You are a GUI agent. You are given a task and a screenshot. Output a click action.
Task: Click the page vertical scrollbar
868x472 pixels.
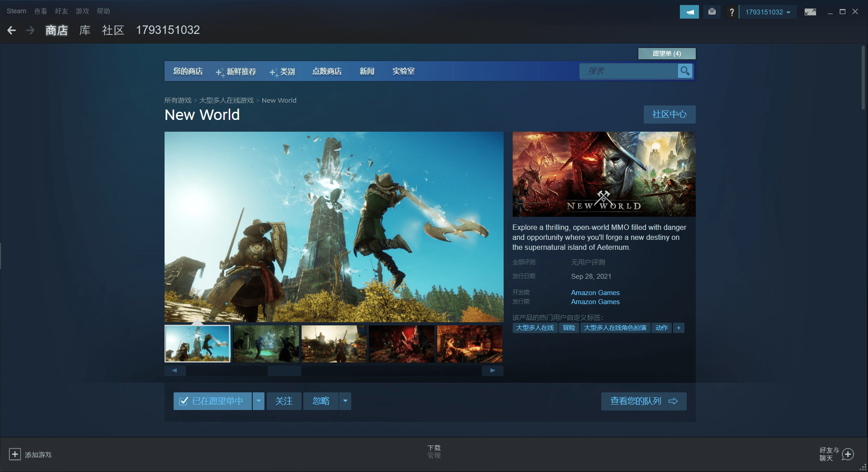(863, 77)
